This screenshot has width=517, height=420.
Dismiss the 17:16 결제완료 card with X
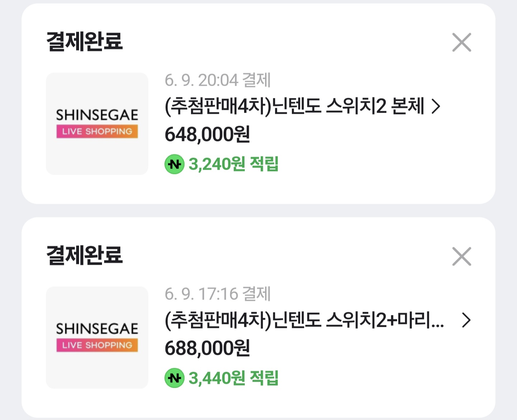[x=462, y=256]
